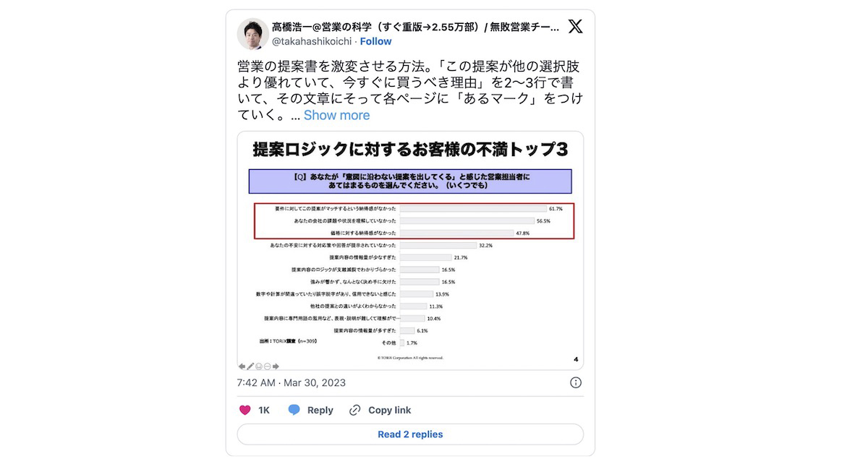The width and height of the screenshot is (868, 464).
Task: Open Read 2 replies
Action: tap(410, 434)
